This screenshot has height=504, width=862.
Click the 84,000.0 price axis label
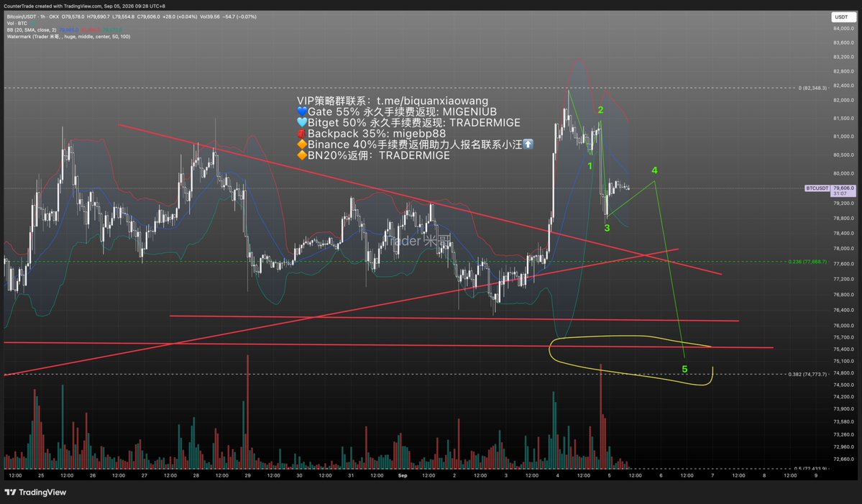tap(843, 28)
